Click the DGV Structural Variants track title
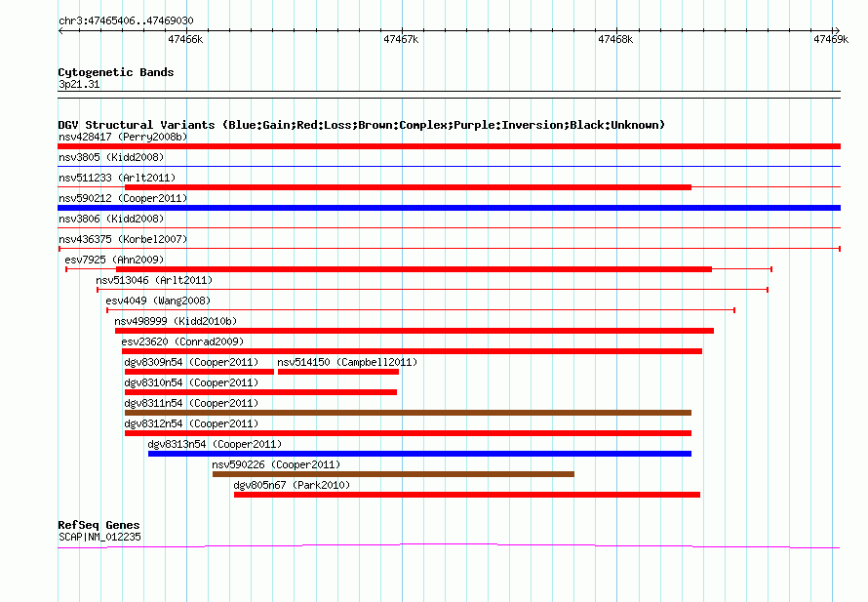The image size is (868, 602). [x=362, y=125]
